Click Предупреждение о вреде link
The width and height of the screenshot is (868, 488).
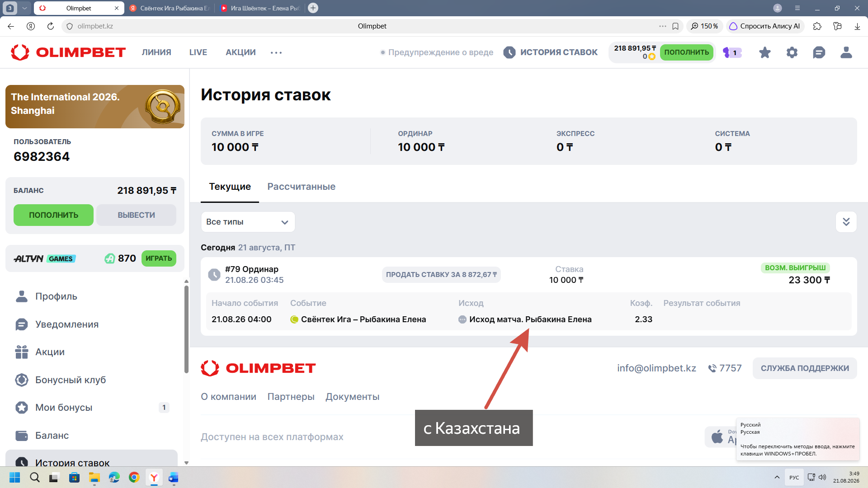click(437, 52)
